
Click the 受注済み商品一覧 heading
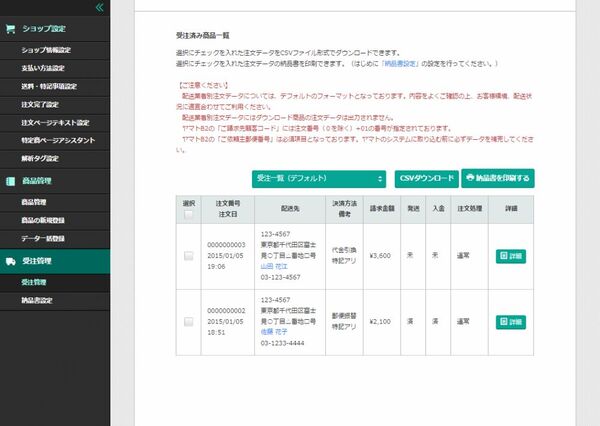203,36
